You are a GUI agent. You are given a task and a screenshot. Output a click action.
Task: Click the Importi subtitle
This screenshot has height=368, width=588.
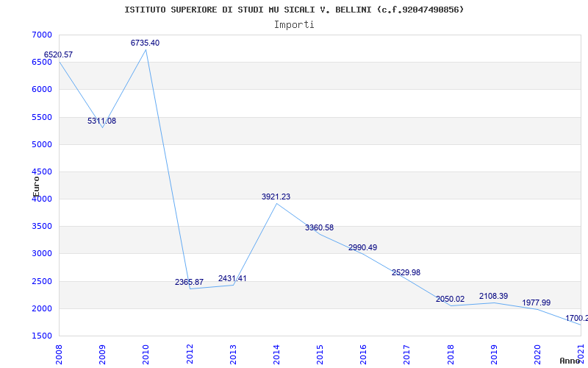tap(294, 25)
